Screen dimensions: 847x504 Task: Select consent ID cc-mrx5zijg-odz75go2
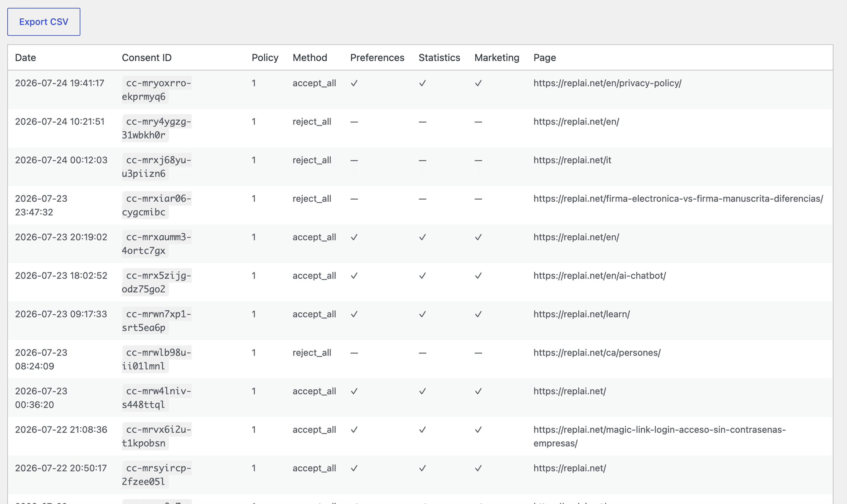tap(156, 282)
